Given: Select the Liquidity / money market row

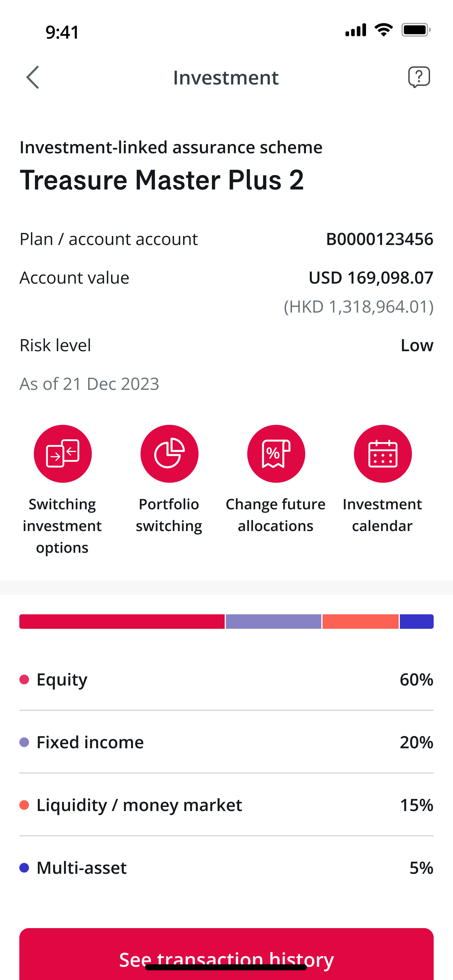Looking at the screenshot, I should 226,805.
